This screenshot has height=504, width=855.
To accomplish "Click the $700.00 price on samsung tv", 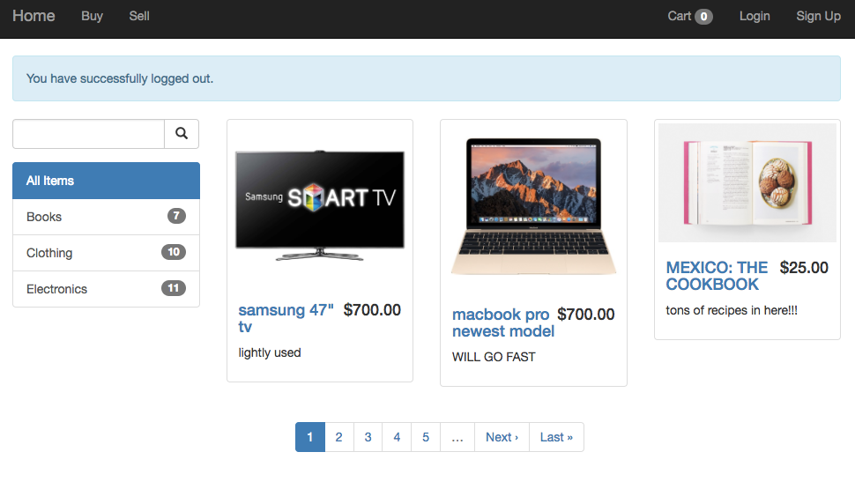I will (372, 310).
